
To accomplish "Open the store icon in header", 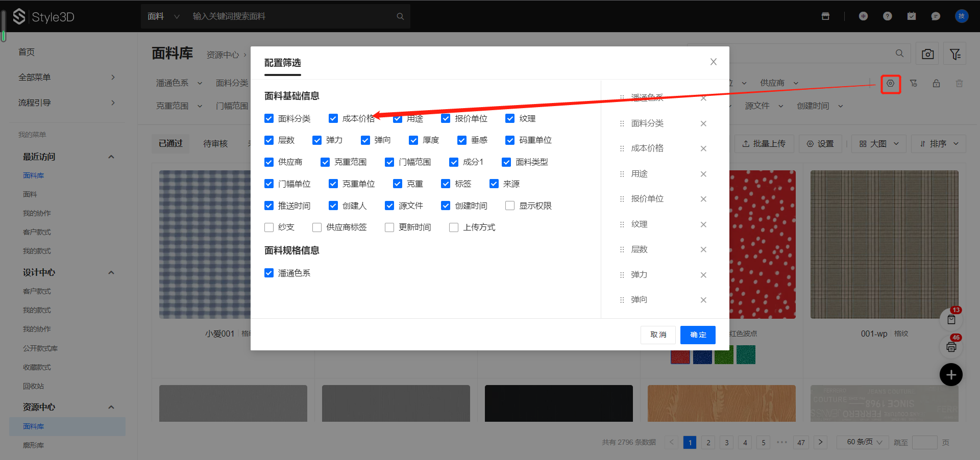I will (x=825, y=16).
